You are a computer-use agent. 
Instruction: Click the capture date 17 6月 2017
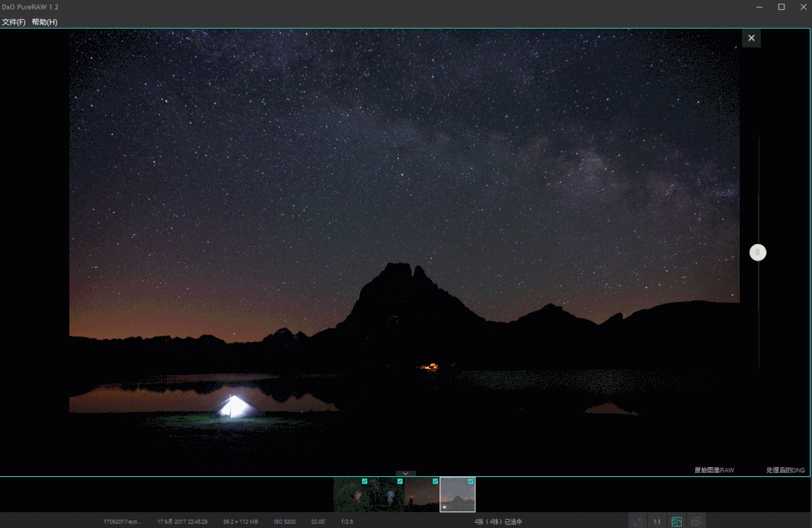click(182, 522)
